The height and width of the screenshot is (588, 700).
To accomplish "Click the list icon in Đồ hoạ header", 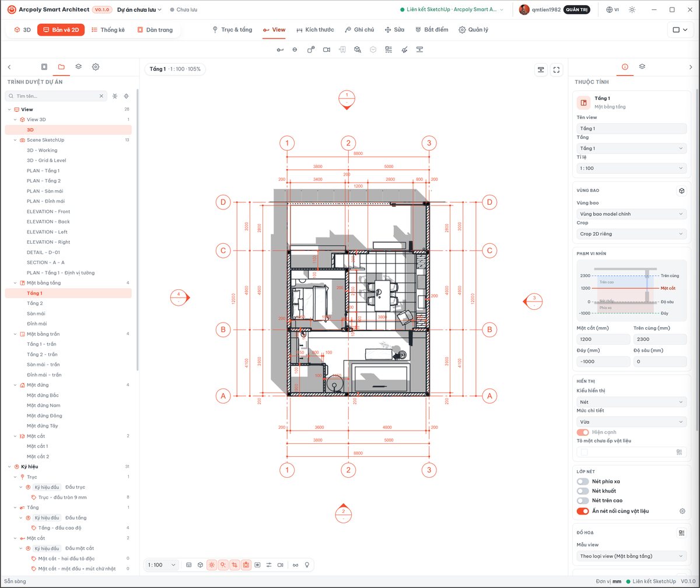I will click(681, 533).
